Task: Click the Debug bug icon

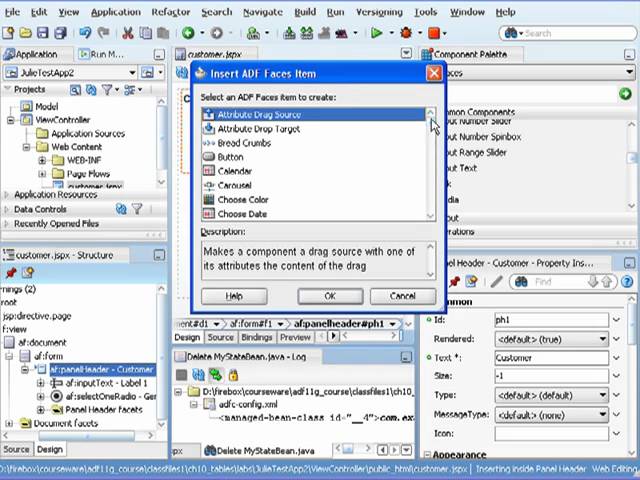Action: tap(406, 33)
